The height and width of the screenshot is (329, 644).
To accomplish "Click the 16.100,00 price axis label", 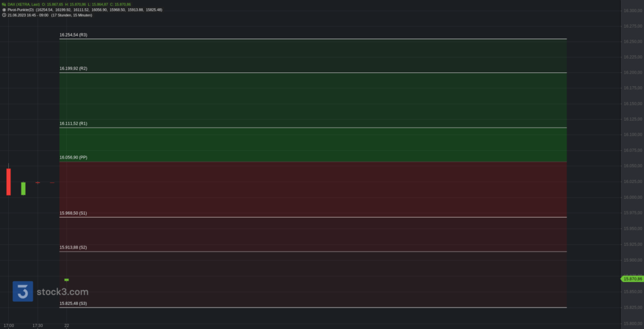I will coord(633,135).
